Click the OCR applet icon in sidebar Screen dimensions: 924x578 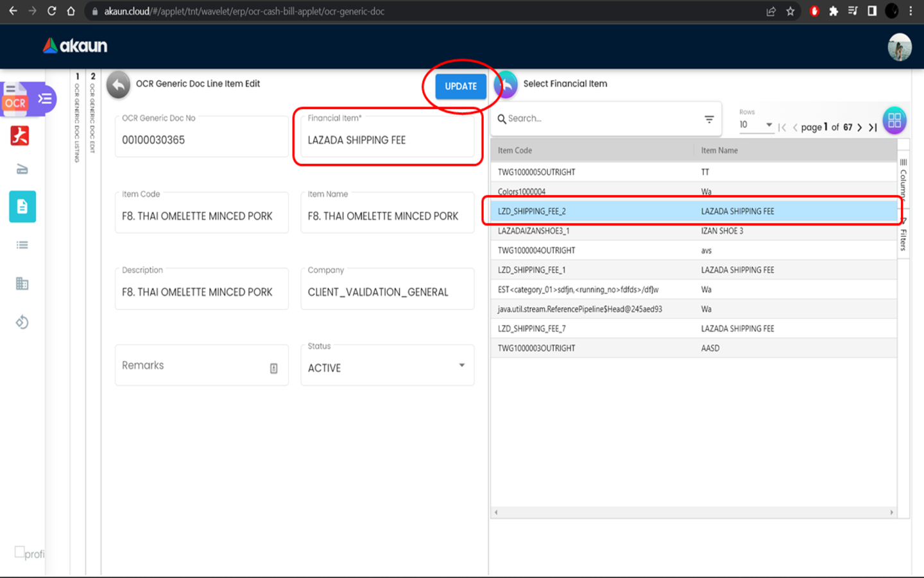[17, 100]
